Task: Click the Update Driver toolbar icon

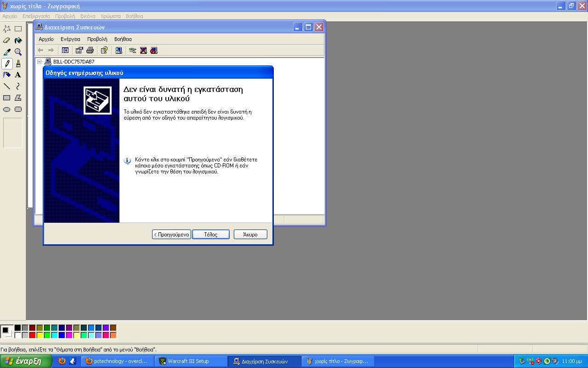Action: coord(133,50)
